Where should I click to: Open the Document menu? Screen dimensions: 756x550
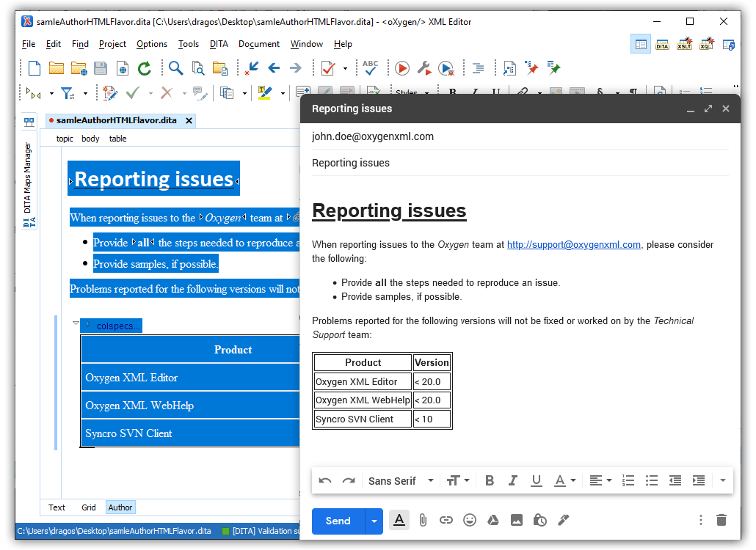click(x=259, y=44)
